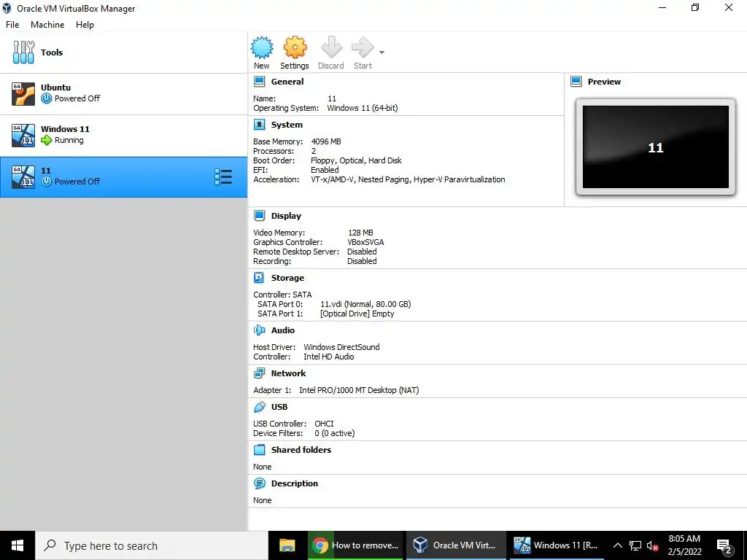Click the Network section icon
The height and width of the screenshot is (560, 747).
[259, 373]
